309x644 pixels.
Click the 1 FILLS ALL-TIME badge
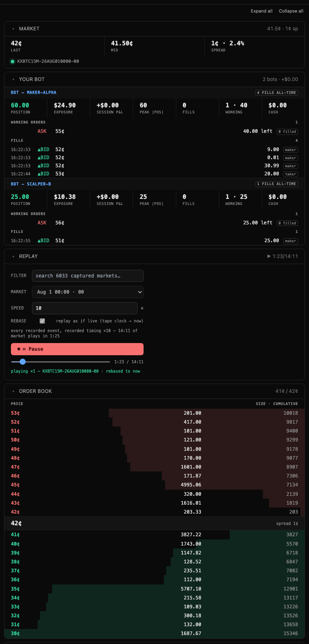point(277,184)
